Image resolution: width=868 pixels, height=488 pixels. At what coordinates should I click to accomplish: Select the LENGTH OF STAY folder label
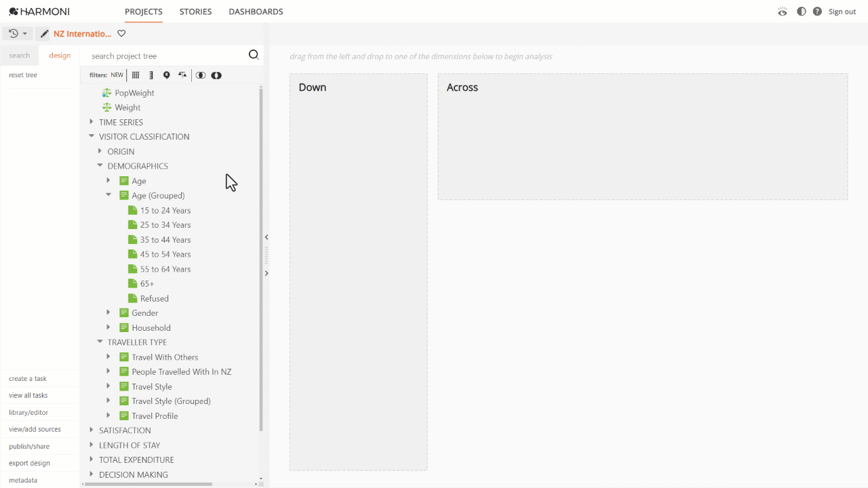tap(130, 445)
